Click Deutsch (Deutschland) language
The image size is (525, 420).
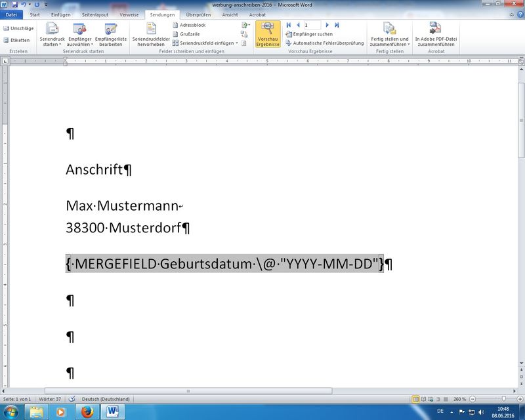[x=106, y=399]
